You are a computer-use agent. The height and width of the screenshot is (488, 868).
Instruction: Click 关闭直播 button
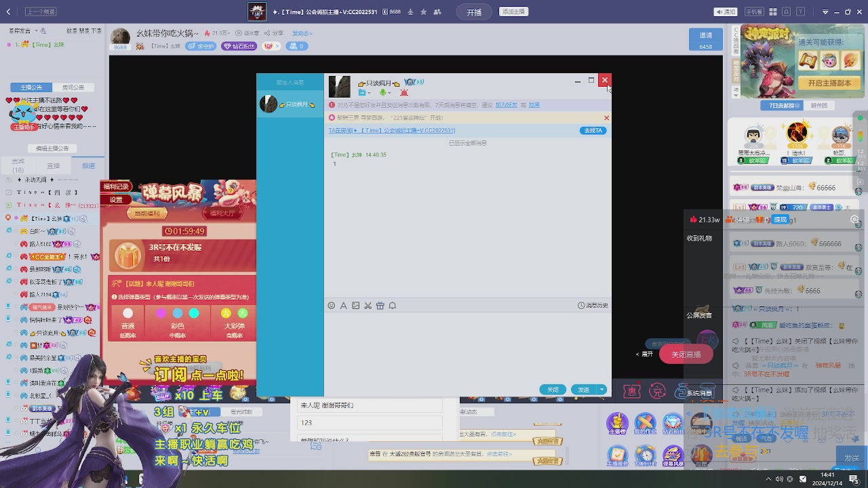(686, 354)
